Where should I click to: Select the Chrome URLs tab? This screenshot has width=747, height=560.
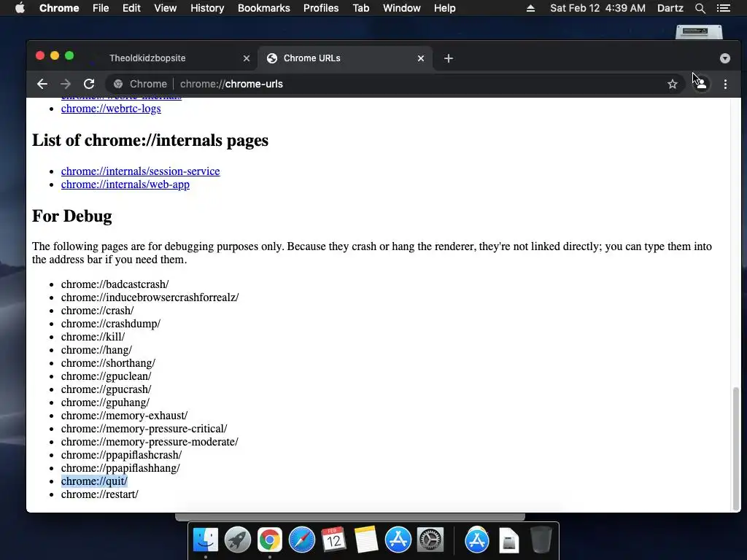click(345, 58)
